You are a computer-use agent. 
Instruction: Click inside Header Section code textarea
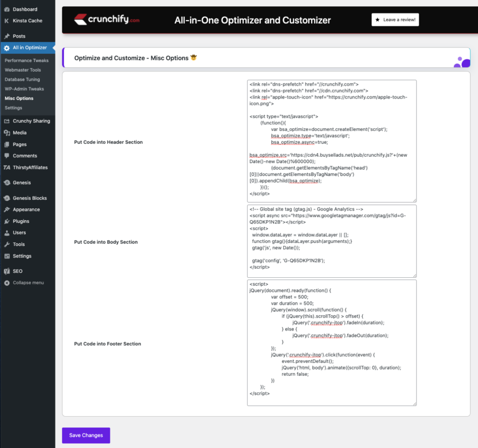pyautogui.click(x=332, y=141)
